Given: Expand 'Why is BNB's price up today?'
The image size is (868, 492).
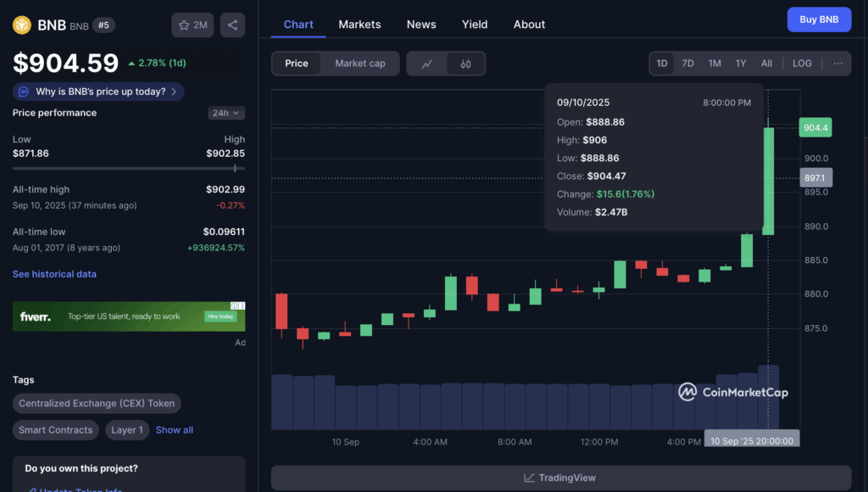Looking at the screenshot, I should coord(98,92).
